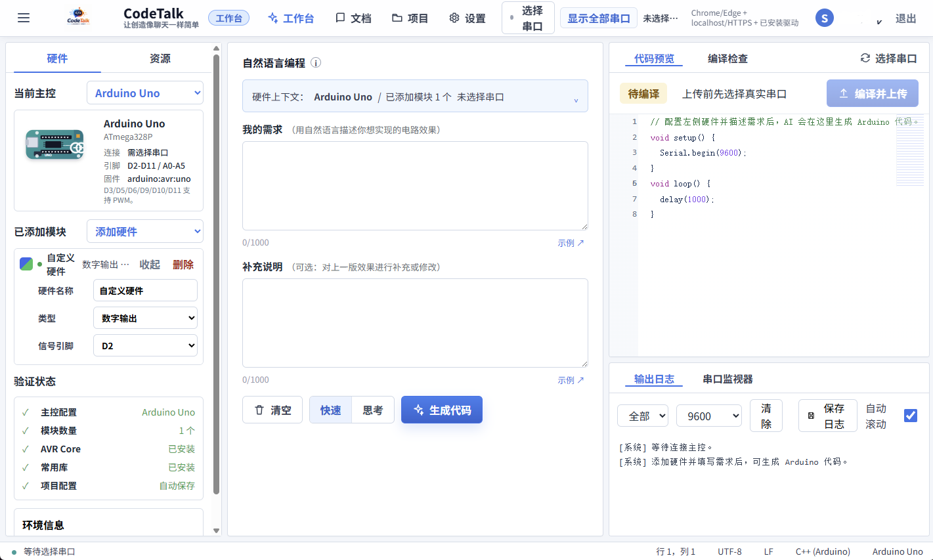
Task: Open the 示例 link under 补充说明
Action: [x=571, y=380]
